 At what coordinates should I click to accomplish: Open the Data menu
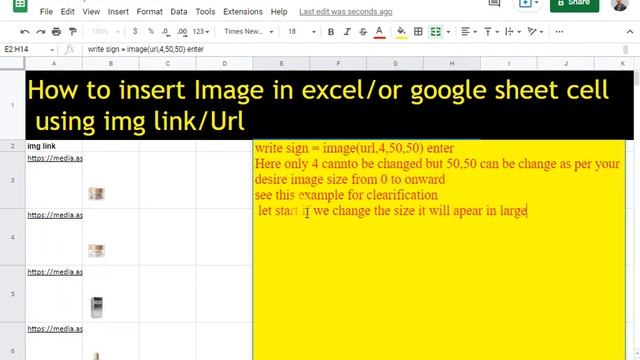[179, 12]
